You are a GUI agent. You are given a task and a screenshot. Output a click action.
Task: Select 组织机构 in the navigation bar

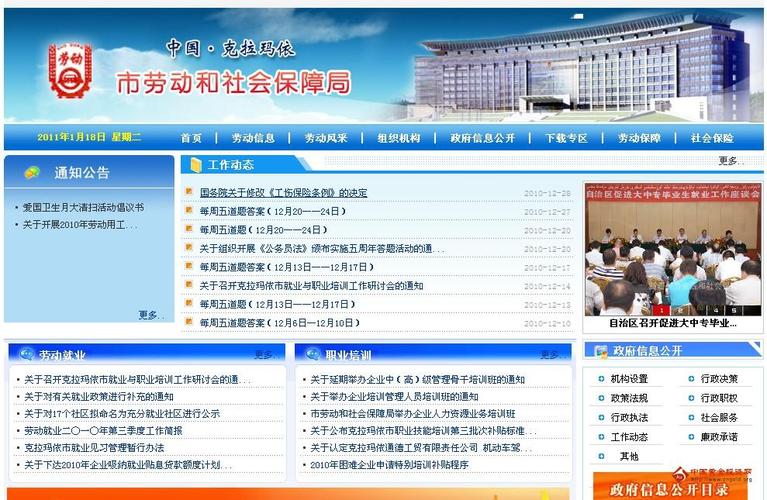(x=399, y=138)
